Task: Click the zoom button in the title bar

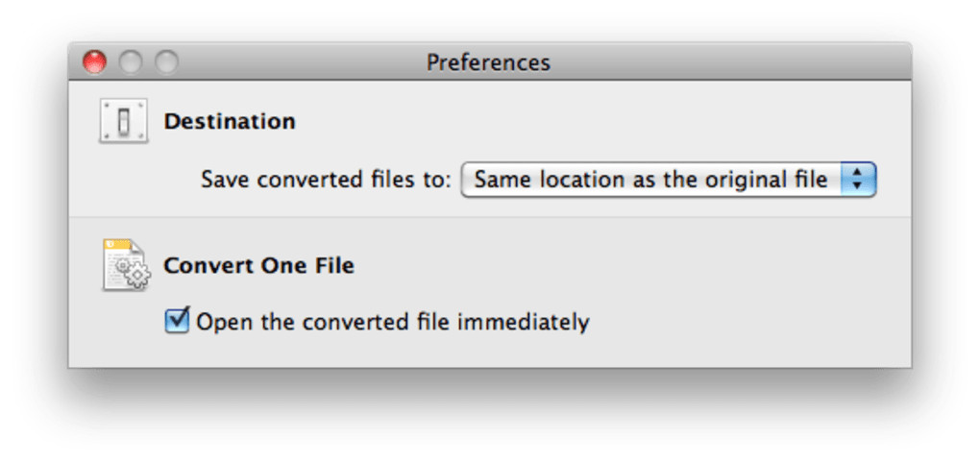Action: [166, 62]
